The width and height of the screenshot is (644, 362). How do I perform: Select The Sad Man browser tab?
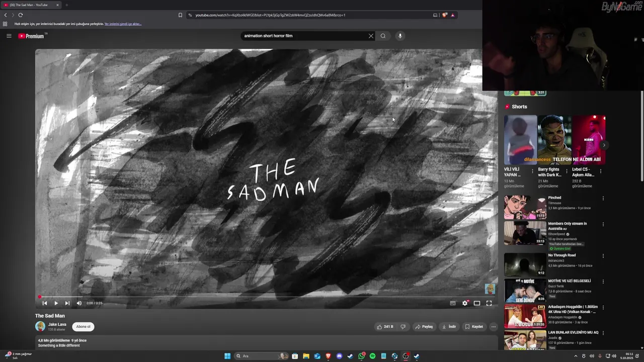pos(31,5)
